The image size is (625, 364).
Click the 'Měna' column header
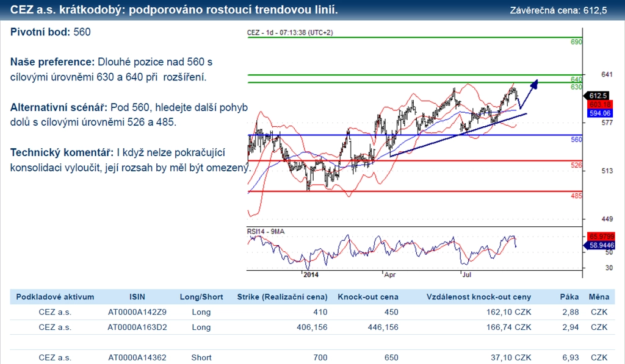coord(599,297)
